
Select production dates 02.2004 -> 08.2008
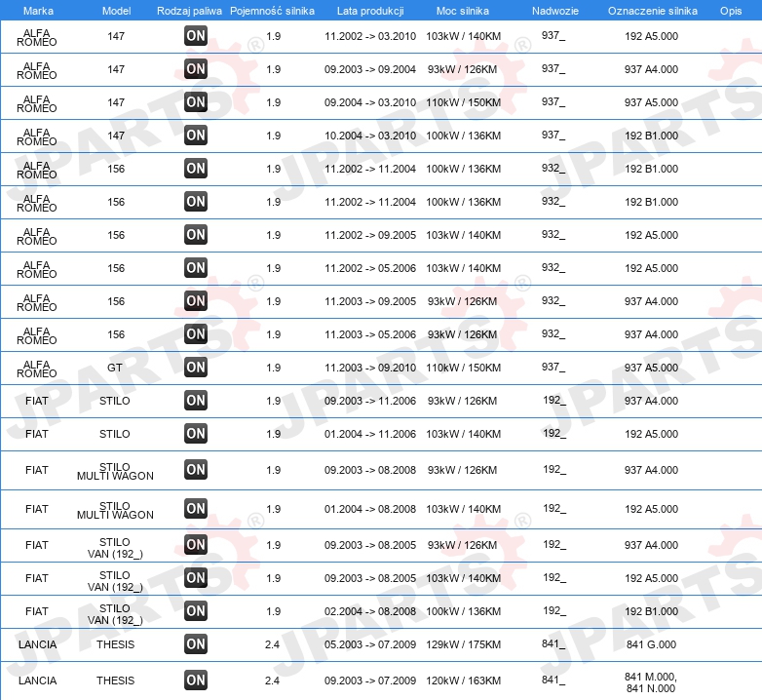370,611
